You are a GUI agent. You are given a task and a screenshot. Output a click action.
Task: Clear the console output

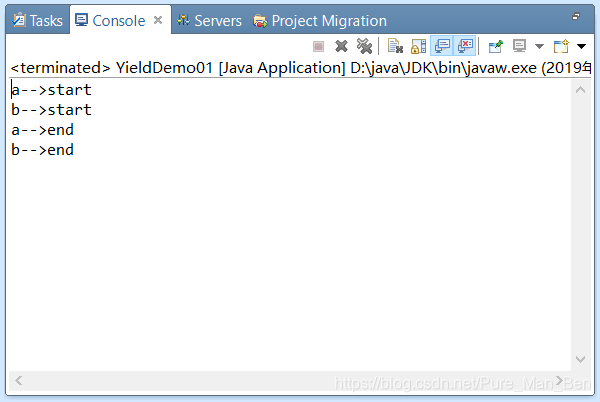coord(395,46)
